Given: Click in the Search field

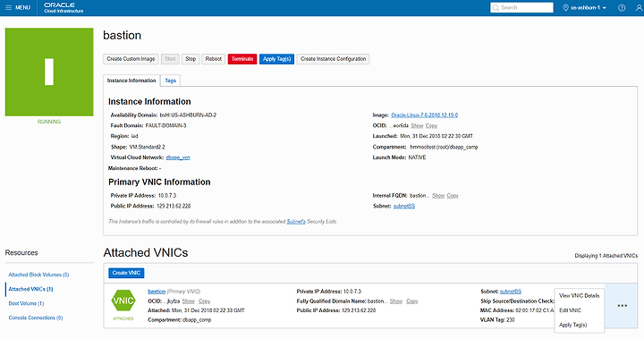Looking at the screenshot, I should [x=521, y=7].
